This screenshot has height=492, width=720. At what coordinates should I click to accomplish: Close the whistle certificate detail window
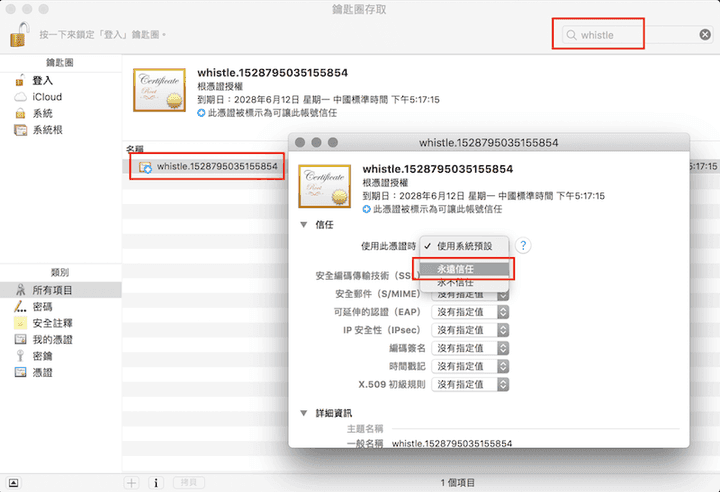point(300,142)
